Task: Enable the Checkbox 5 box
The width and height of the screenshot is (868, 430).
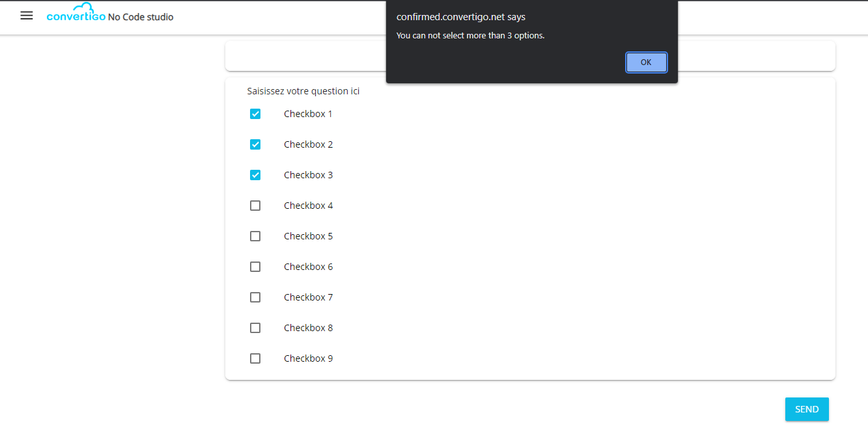Action: tap(255, 236)
